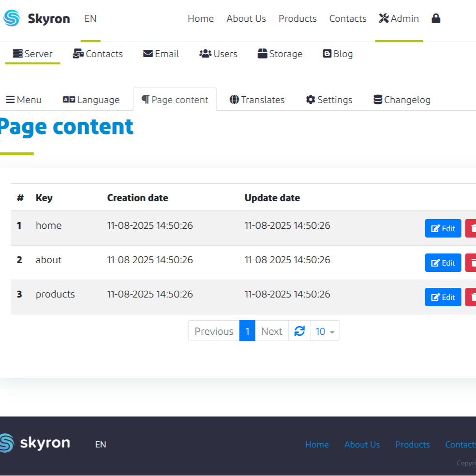Edit the products page content
The height and width of the screenshot is (476, 476).
tap(443, 297)
